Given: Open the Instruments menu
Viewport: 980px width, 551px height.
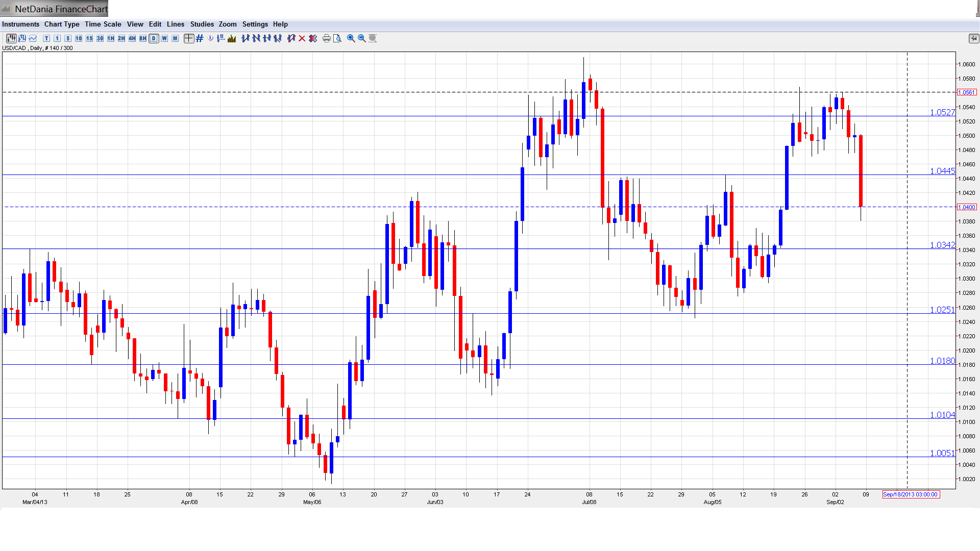Looking at the screenshot, I should [x=20, y=24].
